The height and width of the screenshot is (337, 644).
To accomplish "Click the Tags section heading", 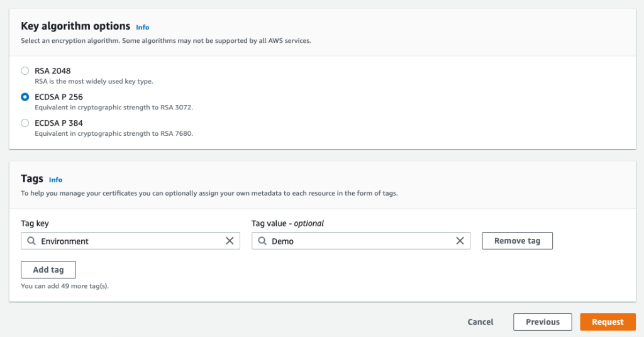I will click(x=32, y=179).
